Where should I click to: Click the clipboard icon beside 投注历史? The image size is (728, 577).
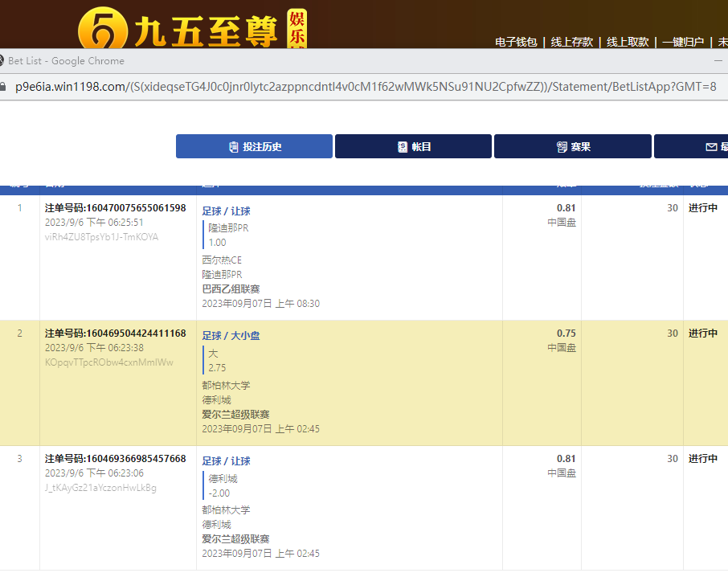234,147
